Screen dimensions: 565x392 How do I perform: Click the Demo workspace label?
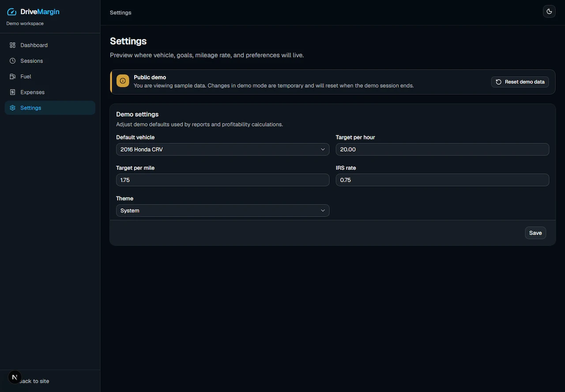click(x=25, y=23)
